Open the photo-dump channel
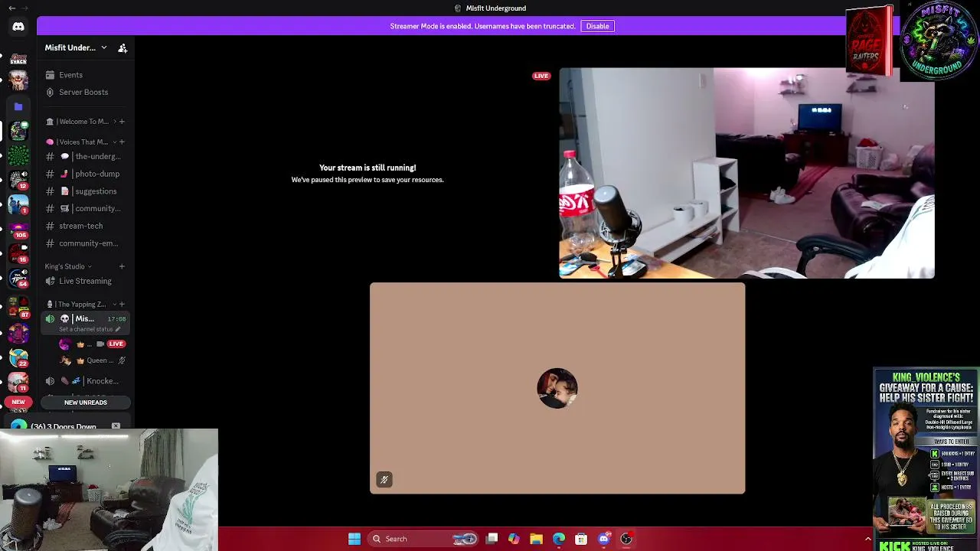Screen dimensions: 980x551 (x=86, y=174)
